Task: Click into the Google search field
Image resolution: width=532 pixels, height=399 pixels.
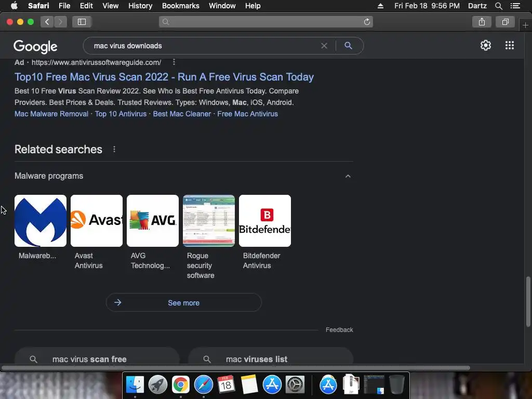Action: tap(204, 46)
